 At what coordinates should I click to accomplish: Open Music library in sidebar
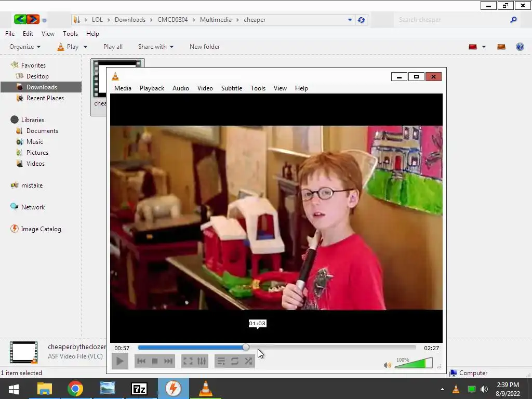click(35, 142)
